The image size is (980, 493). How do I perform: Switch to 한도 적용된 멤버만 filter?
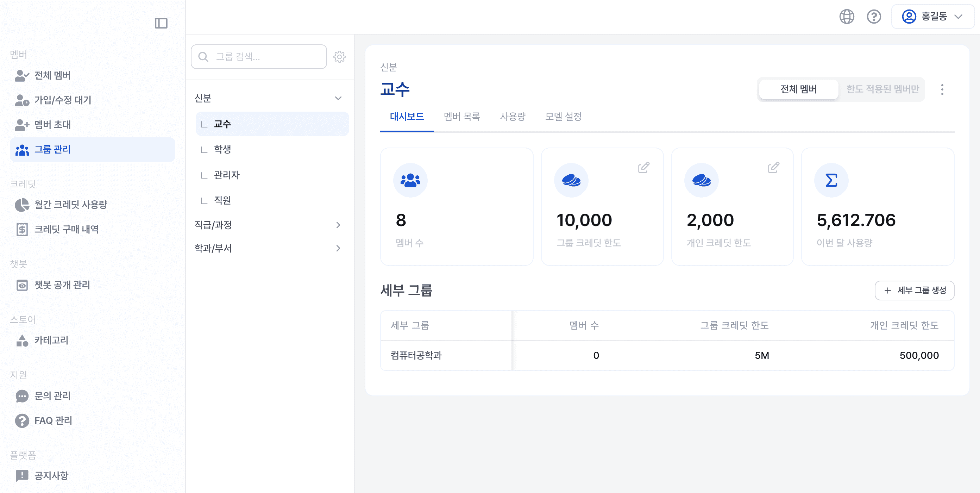point(882,89)
